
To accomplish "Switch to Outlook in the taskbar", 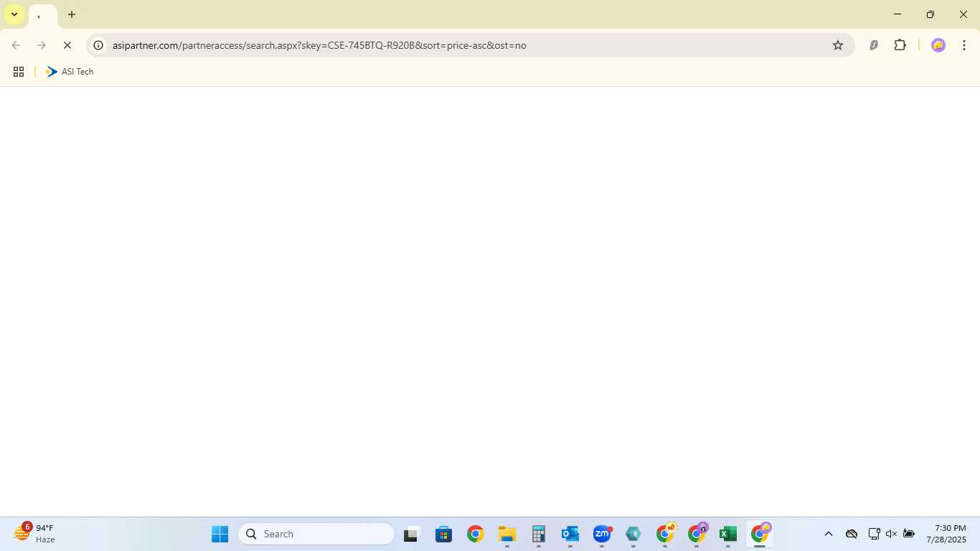I will coord(570,534).
